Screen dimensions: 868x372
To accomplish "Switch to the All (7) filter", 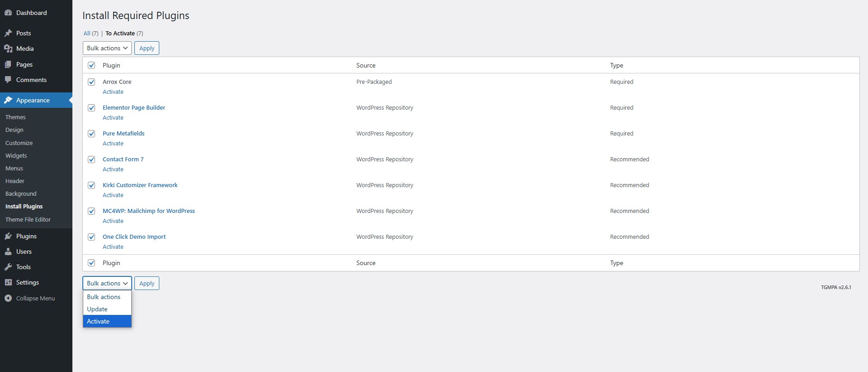I will coord(91,33).
